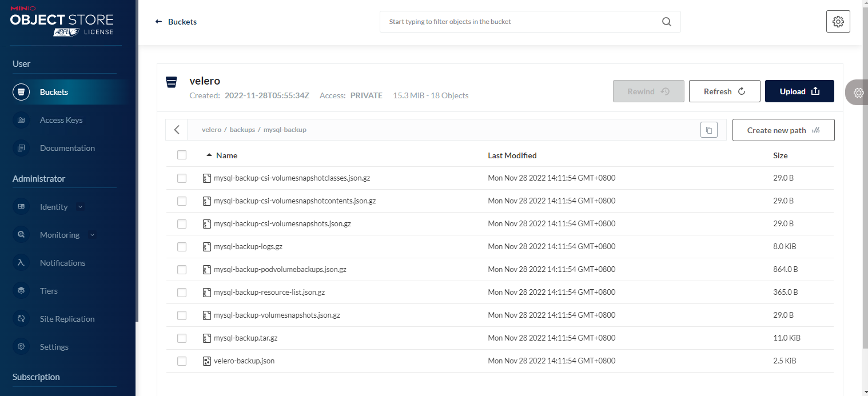Click file icon of velero-backup.json
868x396 pixels.
click(x=207, y=361)
